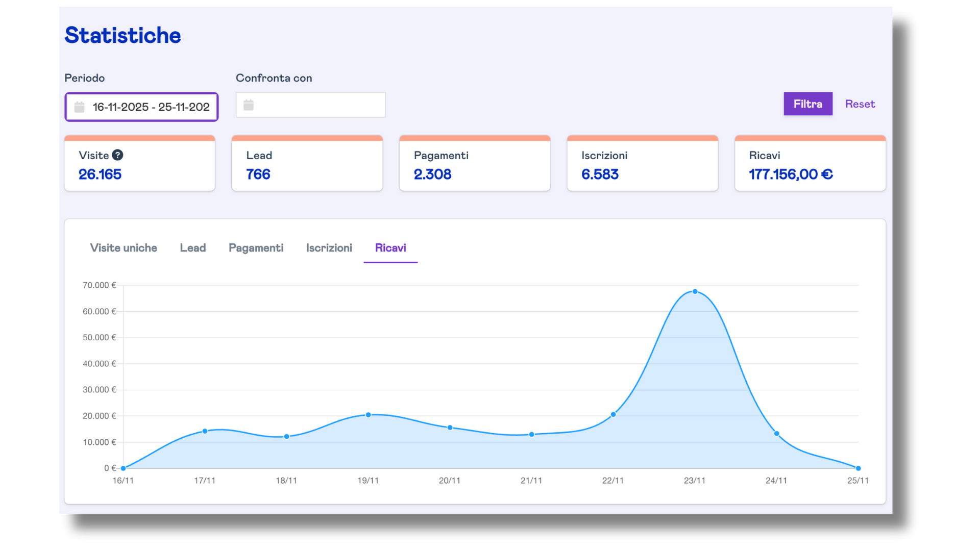The height and width of the screenshot is (551, 980).
Task: Click the Ricavi summary card
Action: (810, 165)
